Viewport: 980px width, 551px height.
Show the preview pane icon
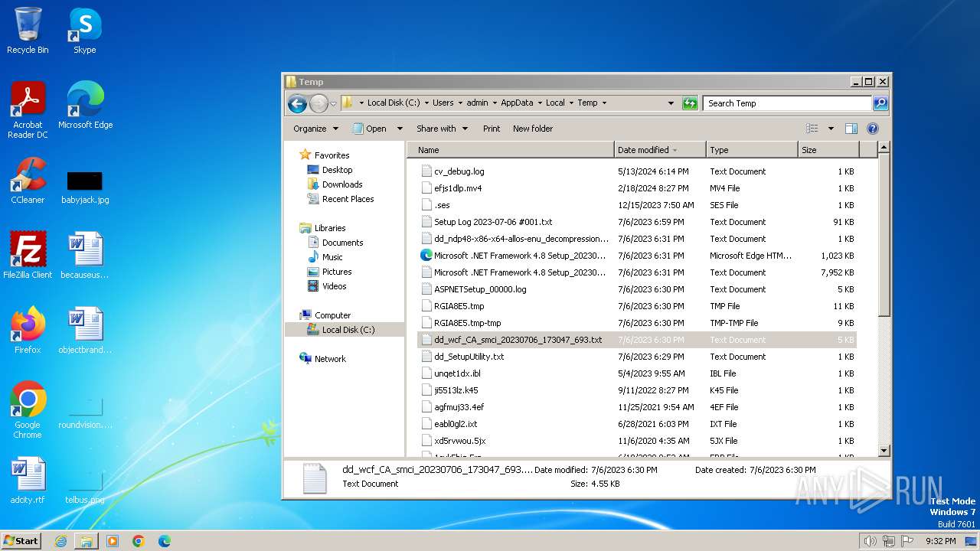[x=851, y=129]
